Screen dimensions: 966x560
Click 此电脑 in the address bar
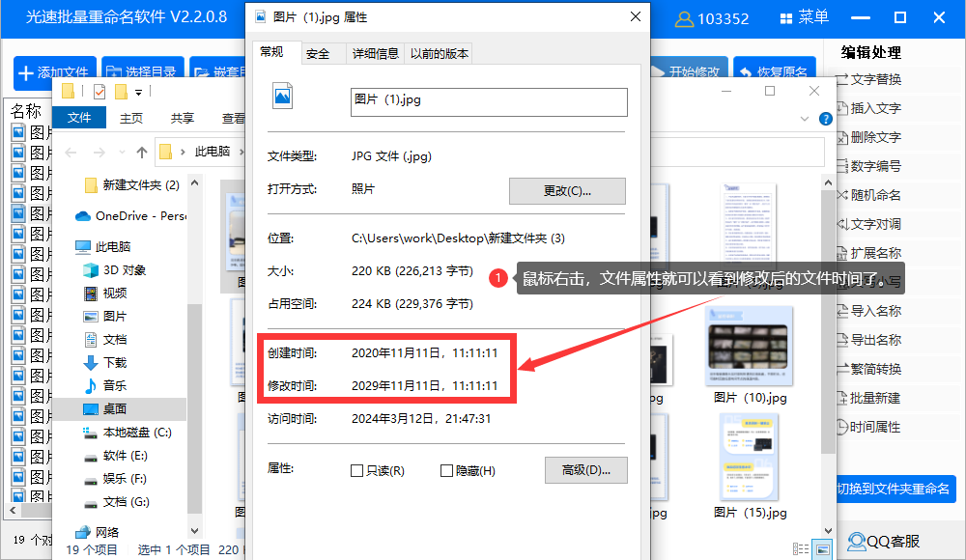[x=212, y=152]
